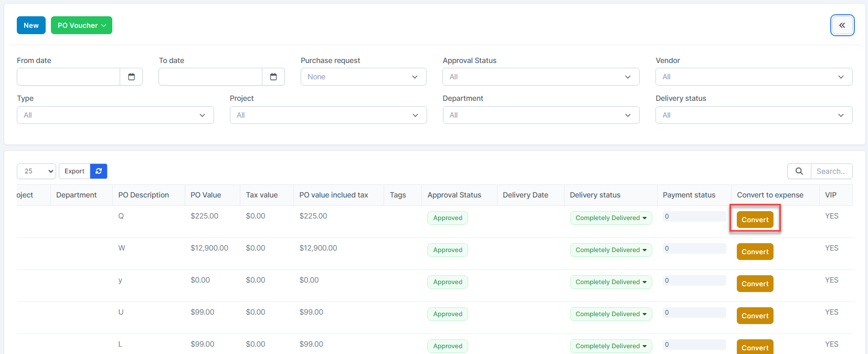Viewport: 868px width, 354px height.
Task: Expand the PO Voucher dropdown button
Action: coord(81,25)
